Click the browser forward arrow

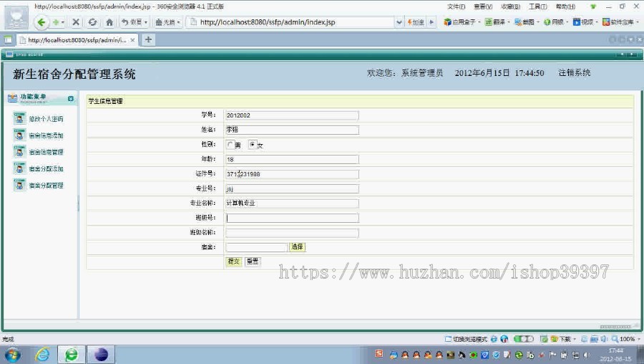tap(56, 22)
